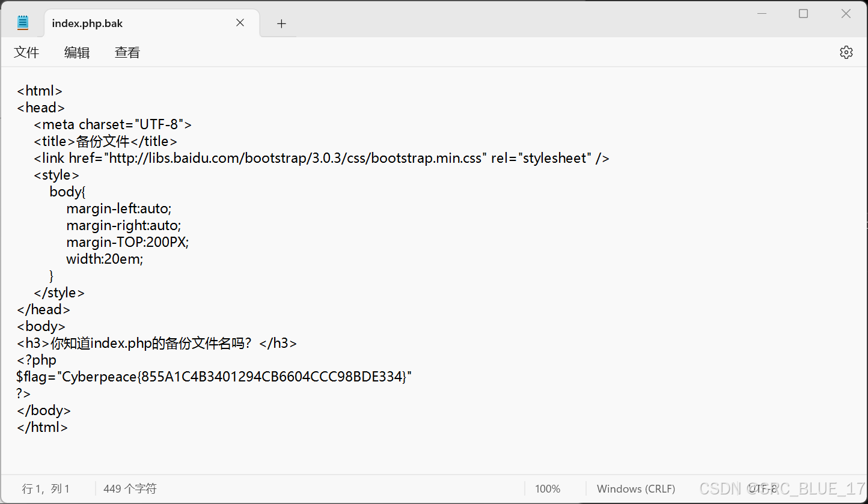Click the <?php opening tag line
The width and height of the screenshot is (868, 504).
pos(36,360)
